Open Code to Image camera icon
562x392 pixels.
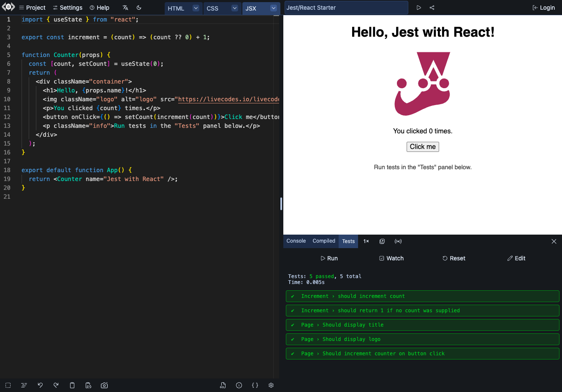[x=104, y=385]
